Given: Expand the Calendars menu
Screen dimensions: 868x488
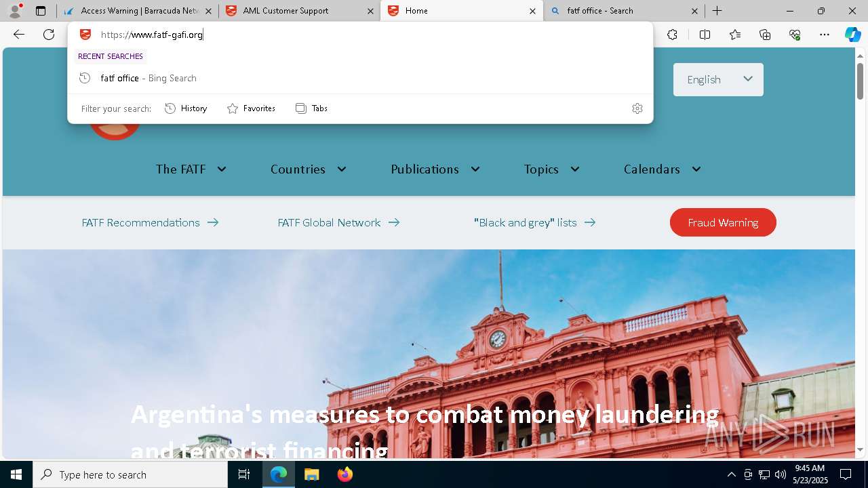Looking at the screenshot, I should [663, 169].
